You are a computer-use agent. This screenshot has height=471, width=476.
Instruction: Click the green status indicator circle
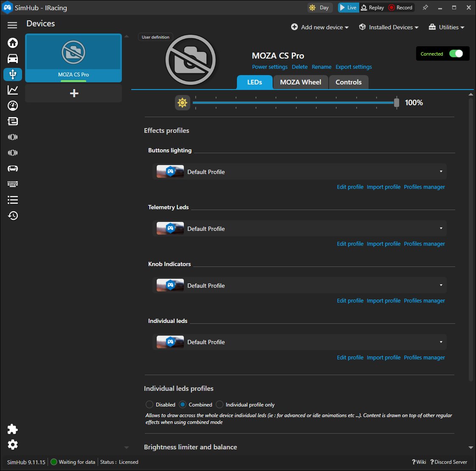coord(54,462)
